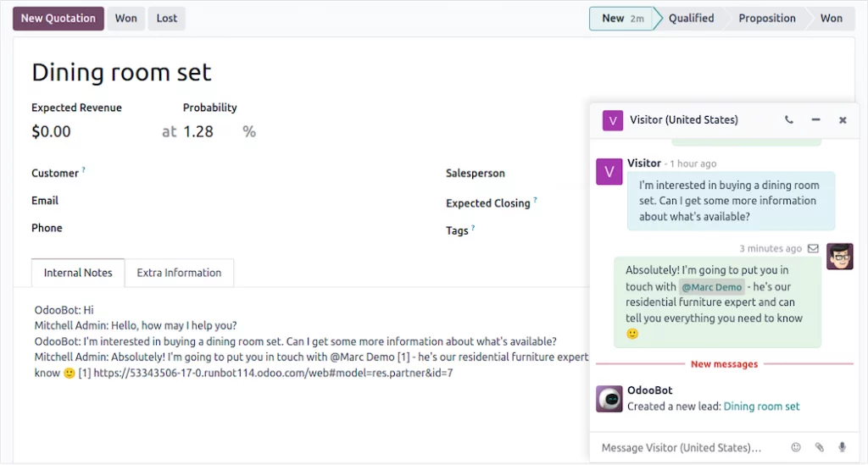868x465 pixels.
Task: Click the New Quotation button
Action: pos(58,19)
